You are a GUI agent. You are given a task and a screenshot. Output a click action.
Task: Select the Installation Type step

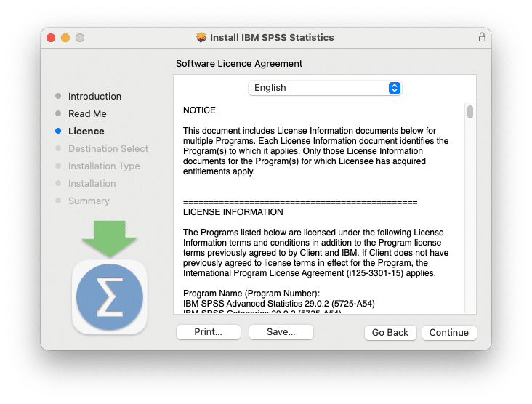click(97, 166)
